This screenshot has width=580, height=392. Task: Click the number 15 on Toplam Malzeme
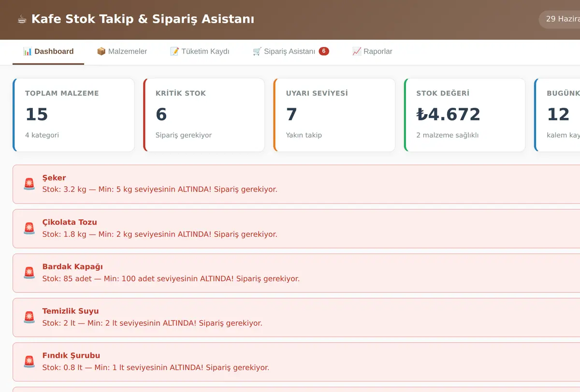tap(37, 115)
